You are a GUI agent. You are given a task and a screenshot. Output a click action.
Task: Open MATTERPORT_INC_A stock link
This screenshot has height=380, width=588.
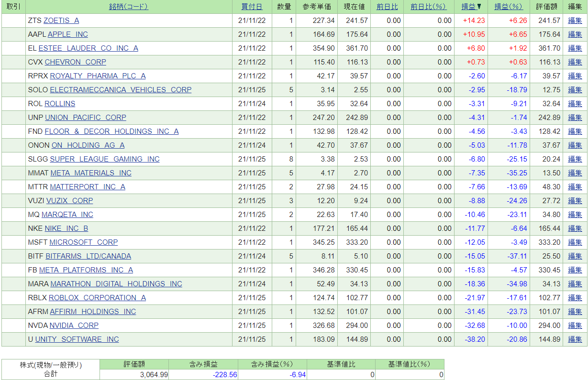[88, 187]
